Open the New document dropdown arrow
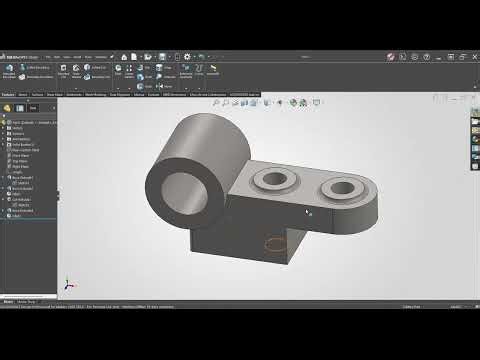The width and height of the screenshot is (480, 360). point(140,57)
